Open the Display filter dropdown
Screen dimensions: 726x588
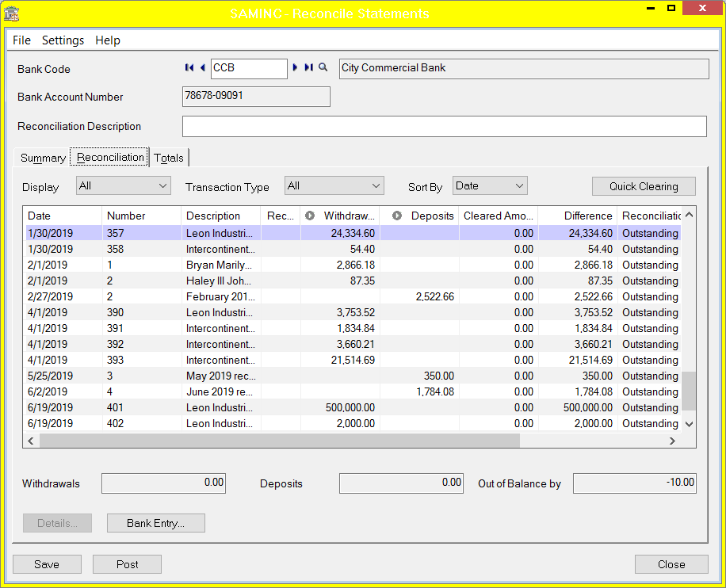163,185
